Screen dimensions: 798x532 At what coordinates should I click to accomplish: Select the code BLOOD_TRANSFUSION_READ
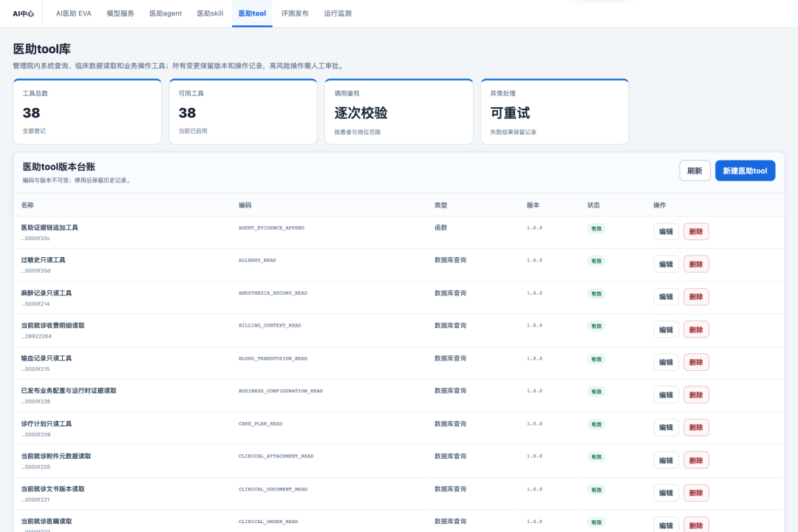point(273,358)
